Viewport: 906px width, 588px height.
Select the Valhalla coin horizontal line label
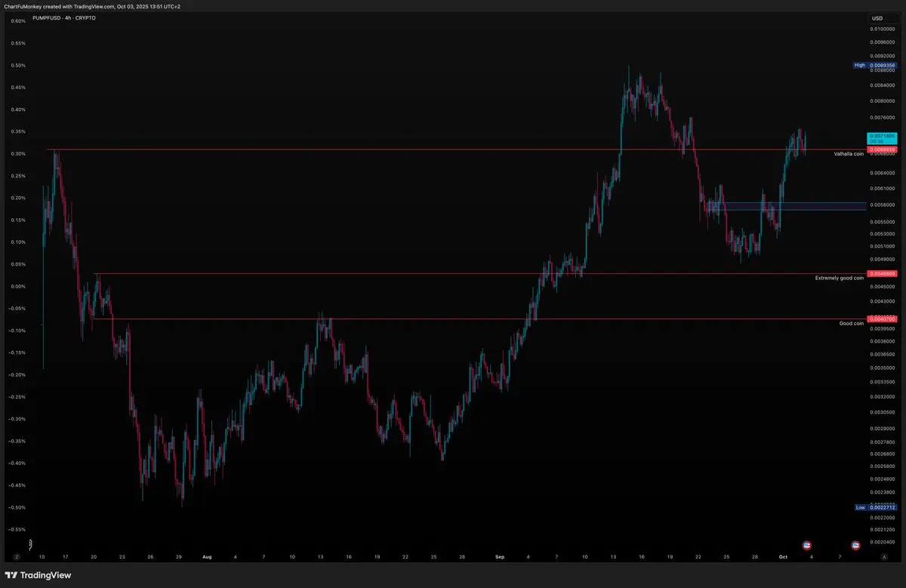click(848, 154)
